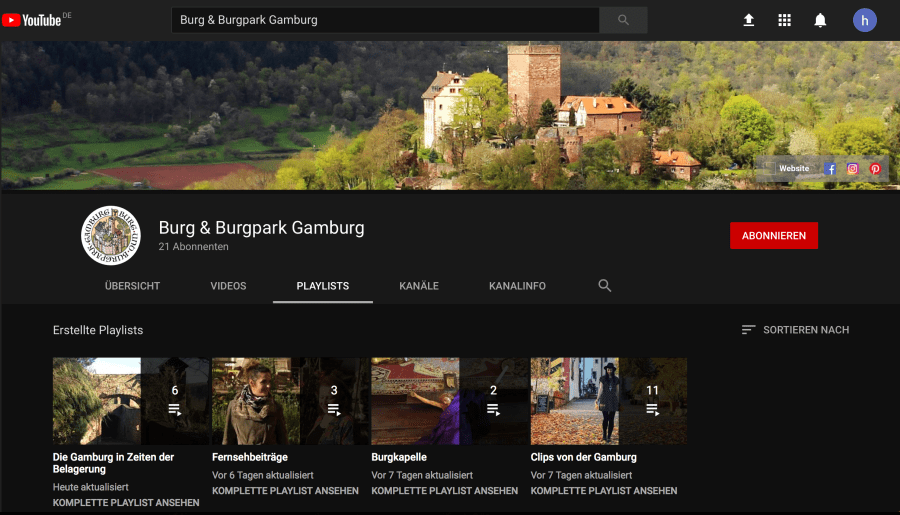Open the notifications bell
Viewport: 900px width, 515px height.
(820, 20)
